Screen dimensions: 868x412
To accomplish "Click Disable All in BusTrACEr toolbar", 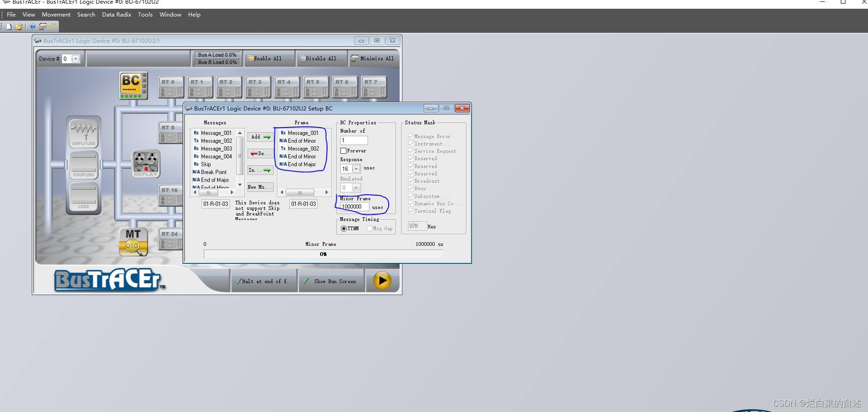I will tap(322, 58).
